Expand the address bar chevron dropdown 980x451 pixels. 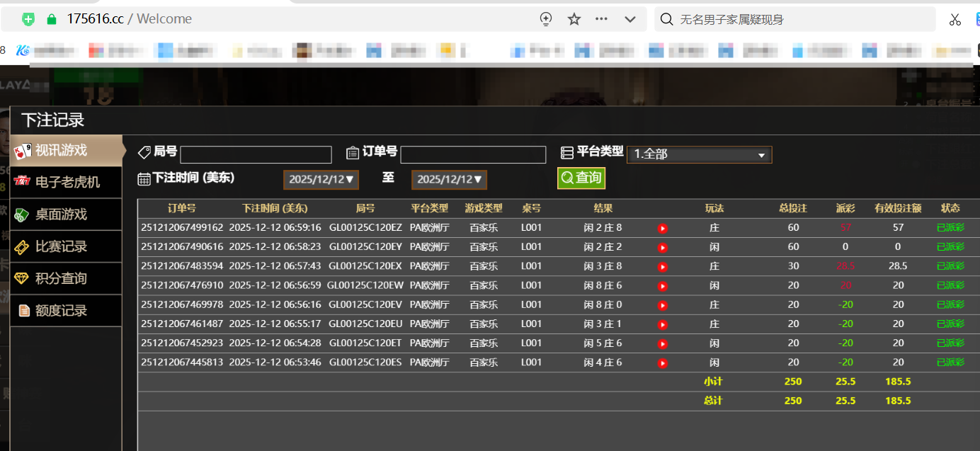point(630,19)
